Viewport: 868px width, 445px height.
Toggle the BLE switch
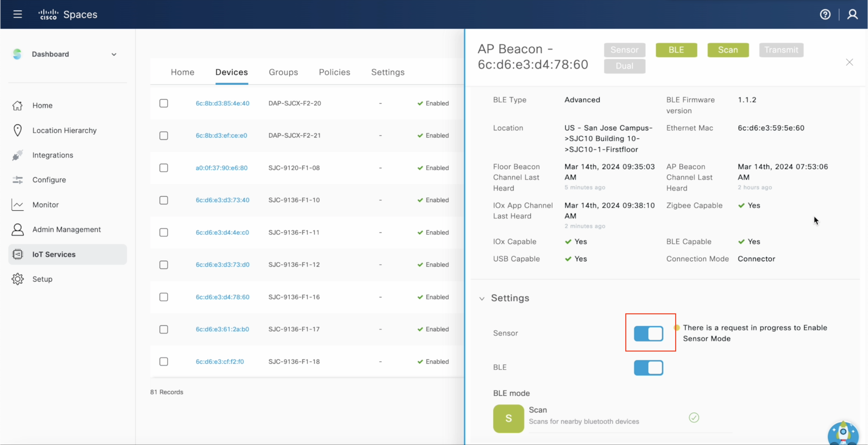tap(648, 368)
